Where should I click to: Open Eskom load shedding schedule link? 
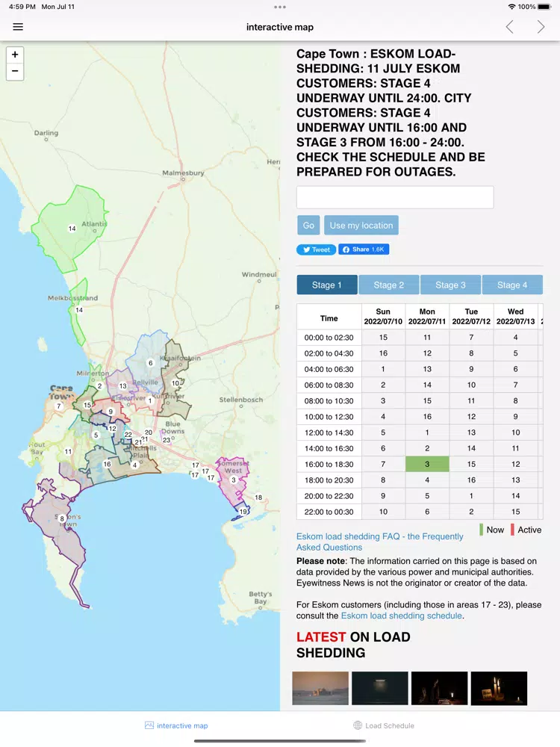point(402,616)
